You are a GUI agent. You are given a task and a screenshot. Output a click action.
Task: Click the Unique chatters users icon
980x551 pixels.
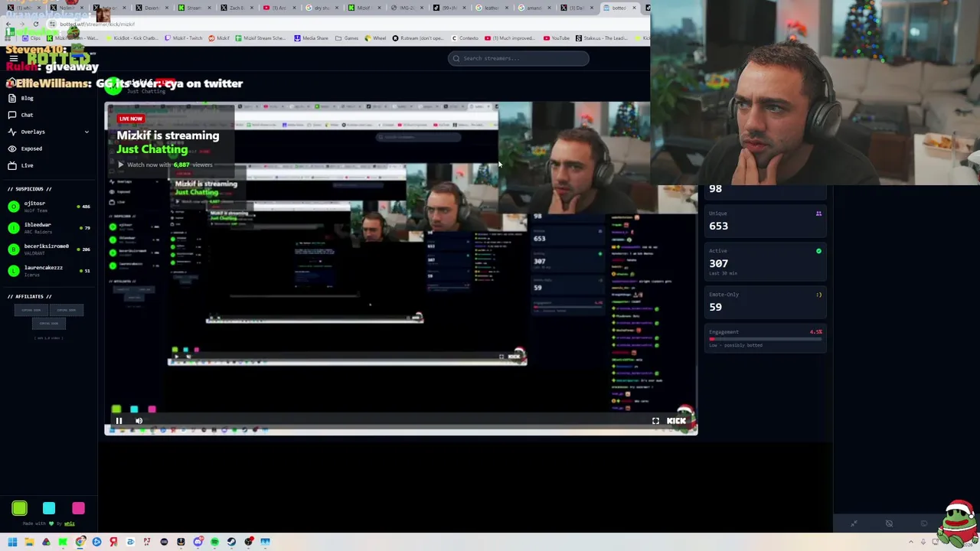pyautogui.click(x=818, y=214)
